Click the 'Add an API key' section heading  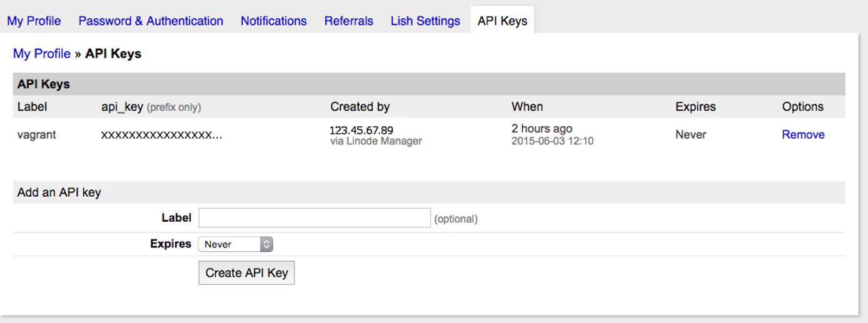click(x=59, y=192)
